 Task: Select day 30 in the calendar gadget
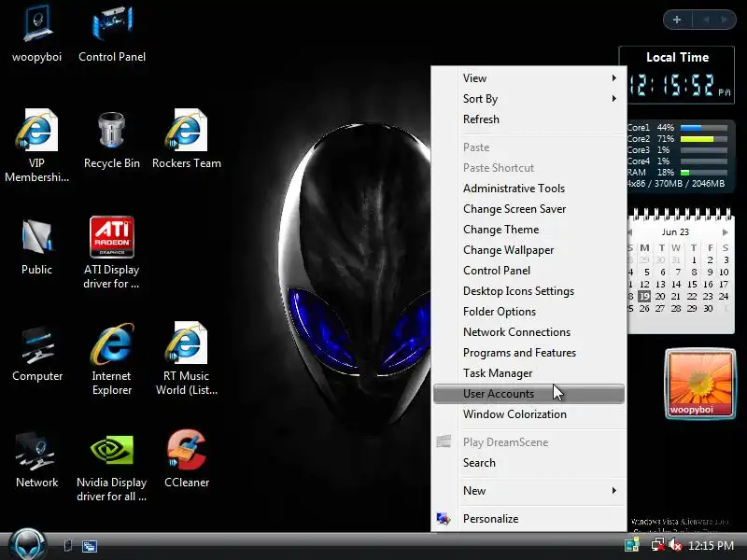pos(708,309)
